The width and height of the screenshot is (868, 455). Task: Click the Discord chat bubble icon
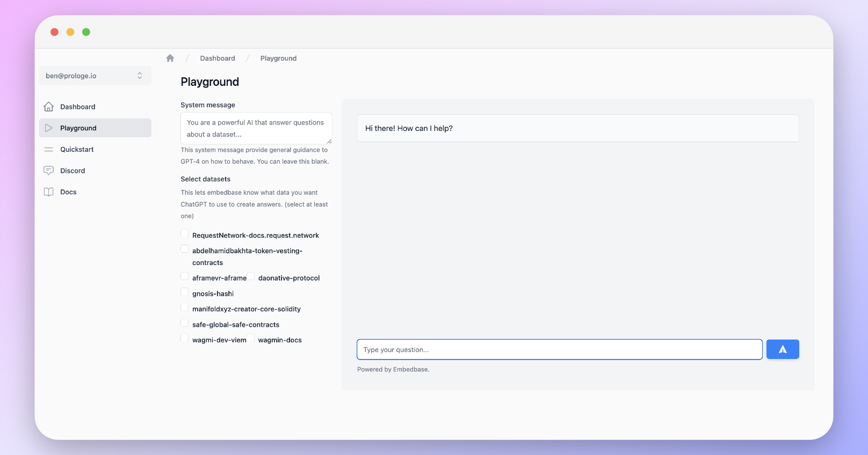point(49,171)
